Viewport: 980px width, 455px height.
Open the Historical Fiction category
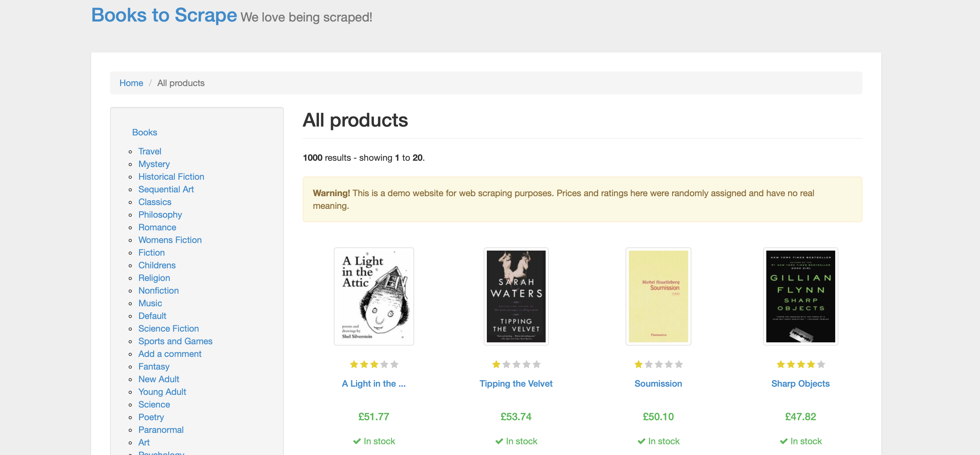(x=171, y=177)
